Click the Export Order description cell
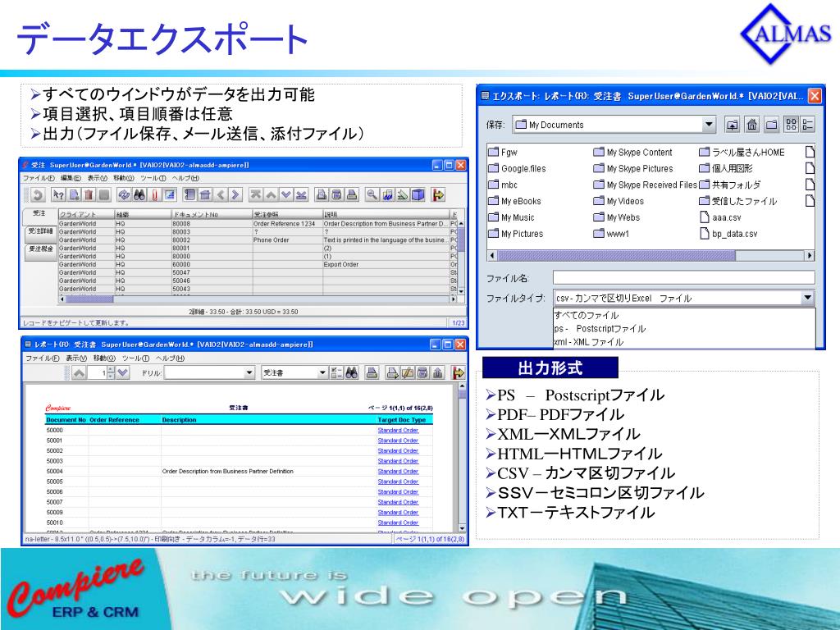This screenshot has height=630, width=840. point(386,264)
